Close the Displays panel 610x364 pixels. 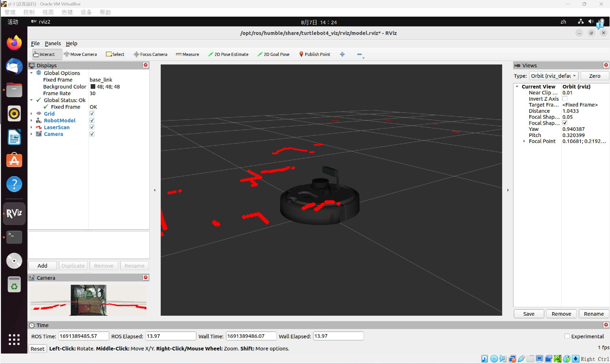coord(145,65)
